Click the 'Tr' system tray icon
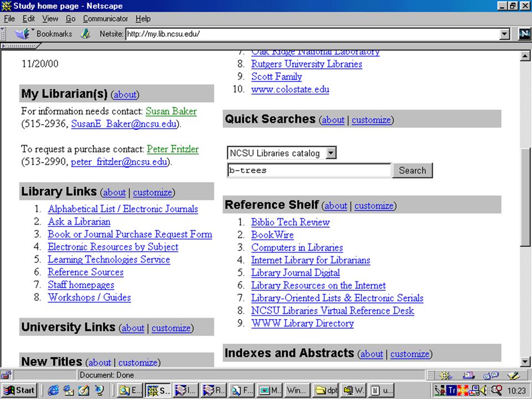The height and width of the screenshot is (399, 532). pyautogui.click(x=452, y=391)
